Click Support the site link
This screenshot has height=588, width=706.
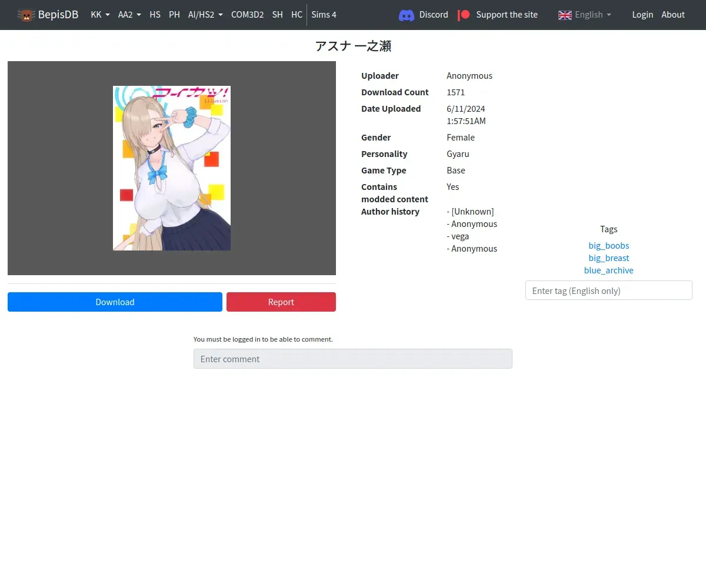(507, 15)
